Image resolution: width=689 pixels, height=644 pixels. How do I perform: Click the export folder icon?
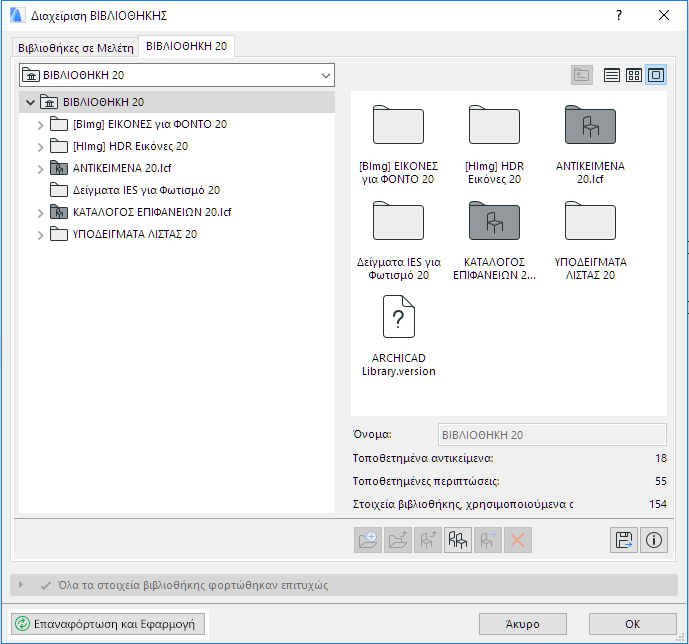[398, 540]
